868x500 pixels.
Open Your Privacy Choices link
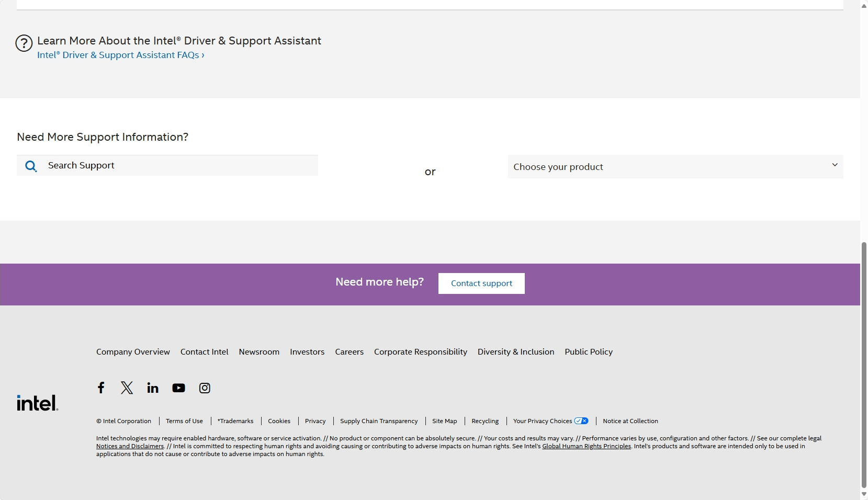click(x=543, y=421)
